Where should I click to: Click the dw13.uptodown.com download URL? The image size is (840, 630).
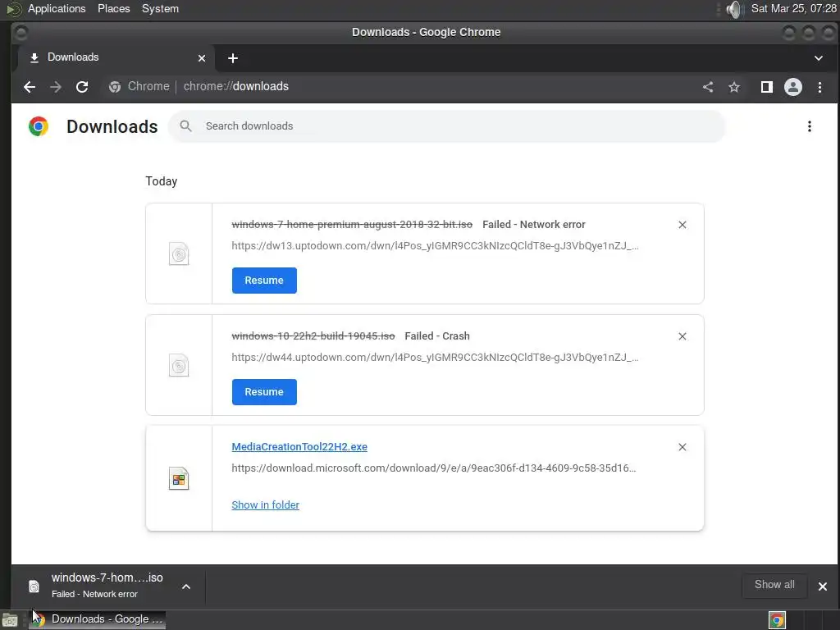coord(435,246)
